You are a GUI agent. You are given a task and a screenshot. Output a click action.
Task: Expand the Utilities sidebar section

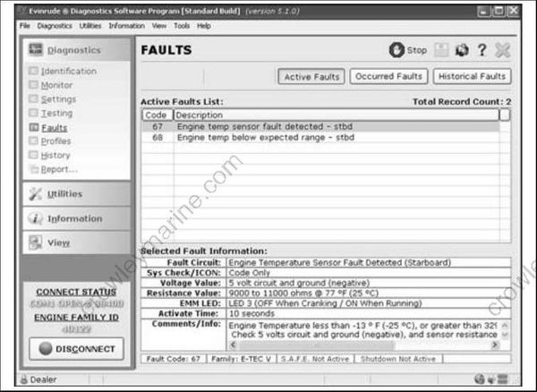click(64, 194)
